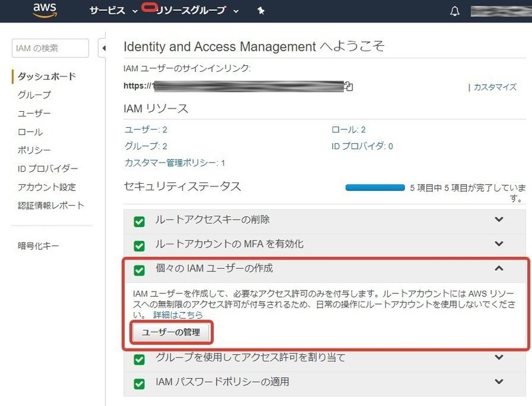Expand the ルートアクセスキーの削除 section chevron
The image size is (532, 406).
tap(499, 219)
